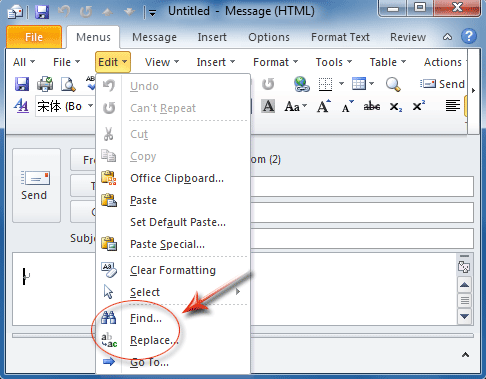
Task: Choose Replace... in the Edit menu
Action: tap(154, 340)
